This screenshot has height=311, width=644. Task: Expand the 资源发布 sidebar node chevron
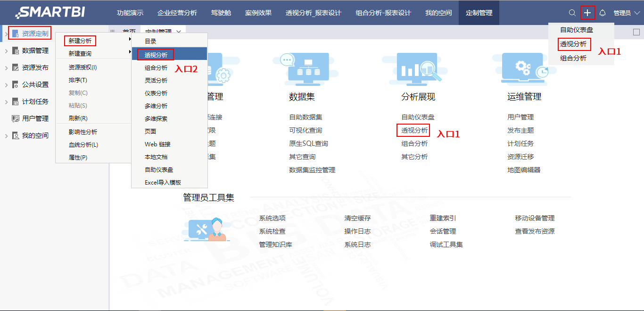(x=6, y=67)
